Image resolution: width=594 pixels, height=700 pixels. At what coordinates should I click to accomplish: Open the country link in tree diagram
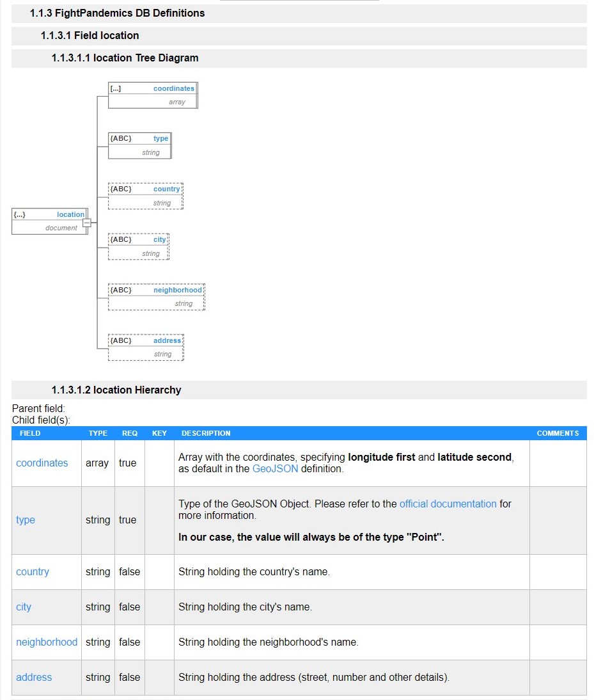tap(166, 189)
